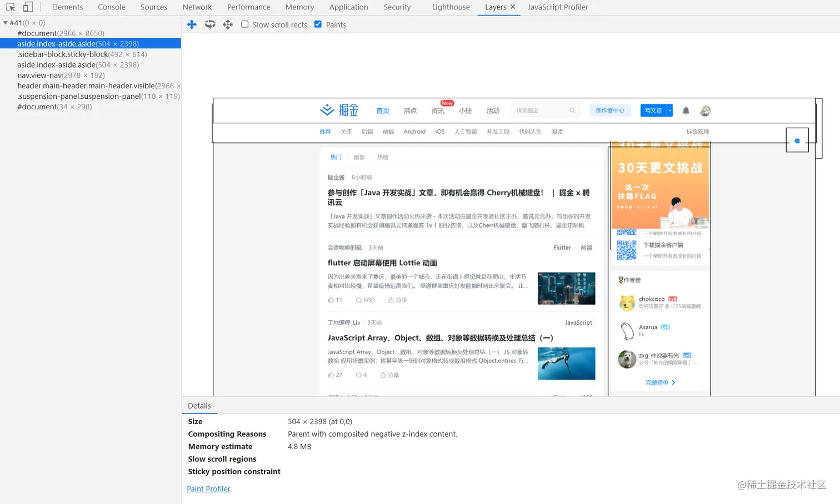Click the 沸点 nav link in preview
This screenshot has height=504, width=840.
click(x=410, y=110)
